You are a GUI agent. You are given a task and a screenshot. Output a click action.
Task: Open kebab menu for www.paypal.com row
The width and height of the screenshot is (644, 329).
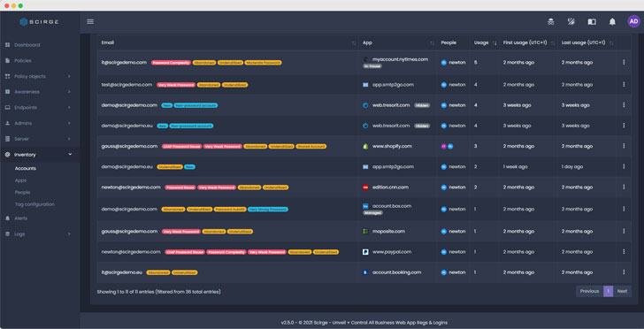(x=624, y=251)
